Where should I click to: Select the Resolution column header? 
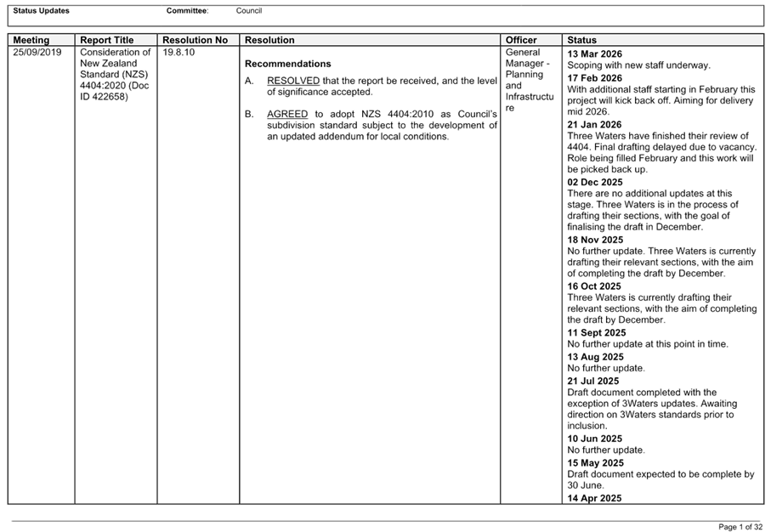pyautogui.click(x=269, y=40)
